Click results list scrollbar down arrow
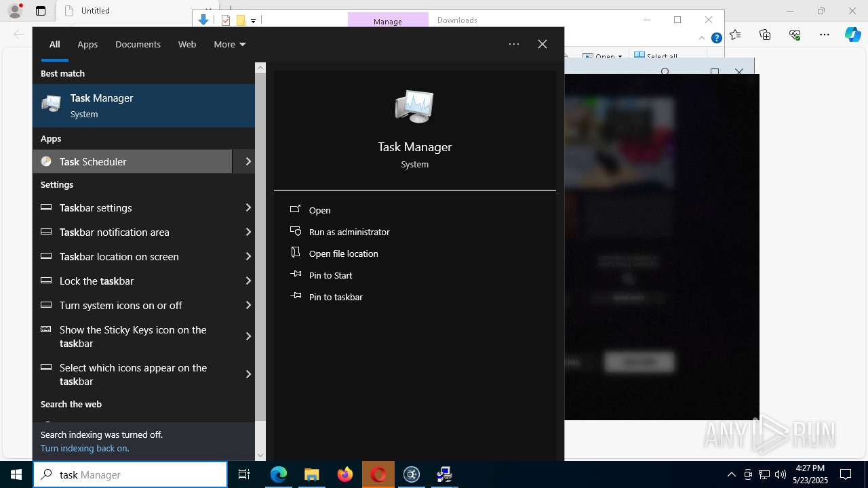The width and height of the screenshot is (868, 488). [260, 455]
